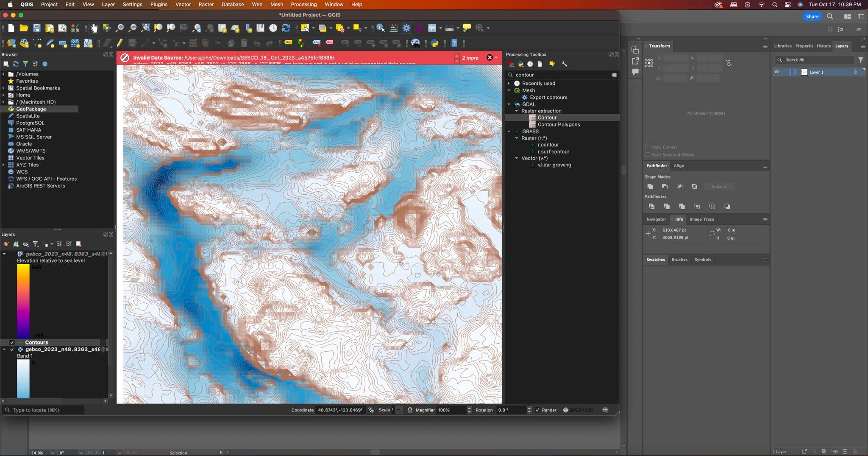
Task: Click the Toggle Editing pencil icon
Action: tap(120, 43)
